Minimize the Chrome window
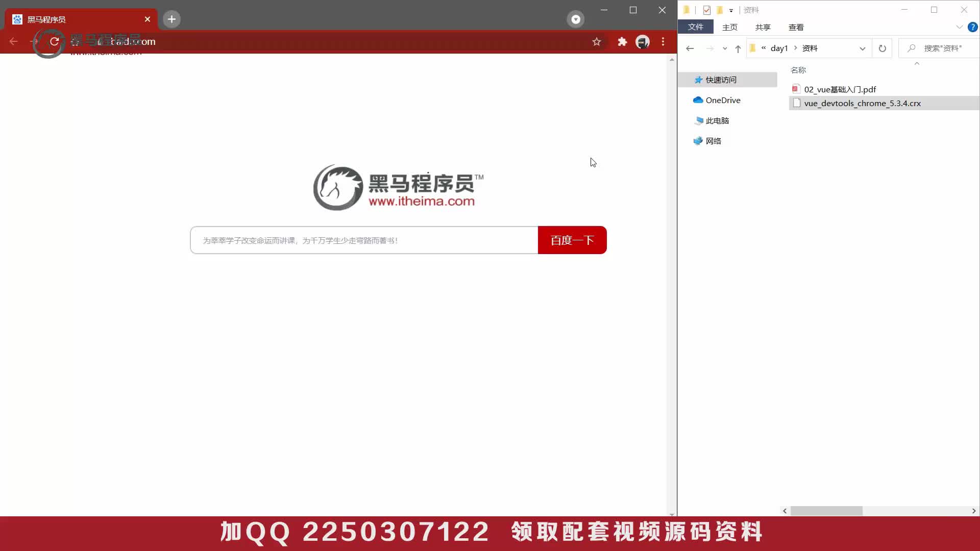Viewport: 980px width, 551px height. 604,10
